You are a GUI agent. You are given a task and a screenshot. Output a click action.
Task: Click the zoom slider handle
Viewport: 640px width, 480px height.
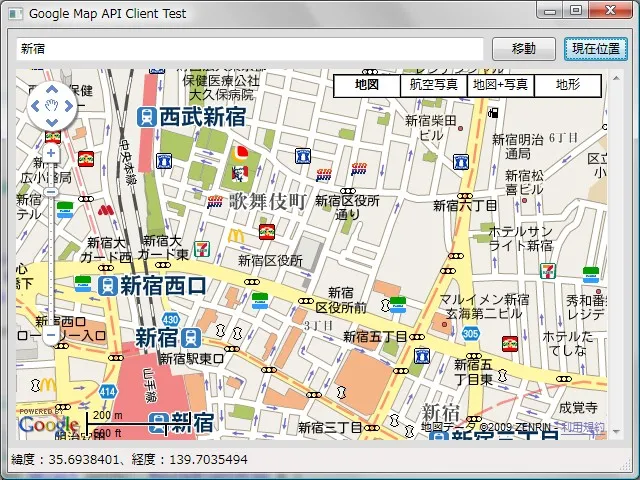[51, 191]
